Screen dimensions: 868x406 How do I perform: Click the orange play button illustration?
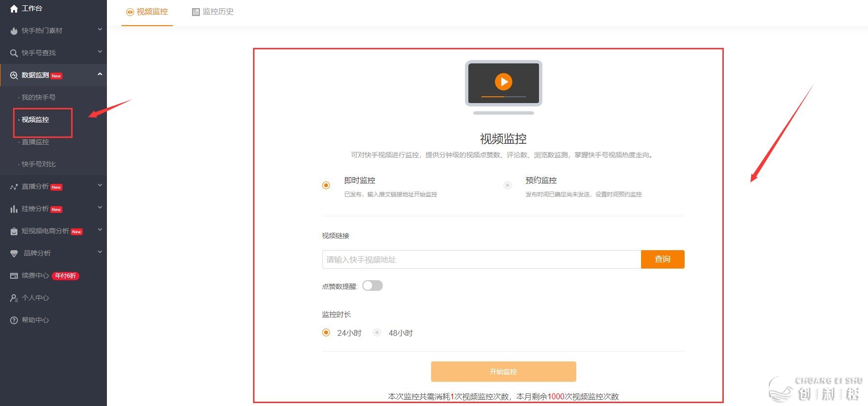pos(504,82)
